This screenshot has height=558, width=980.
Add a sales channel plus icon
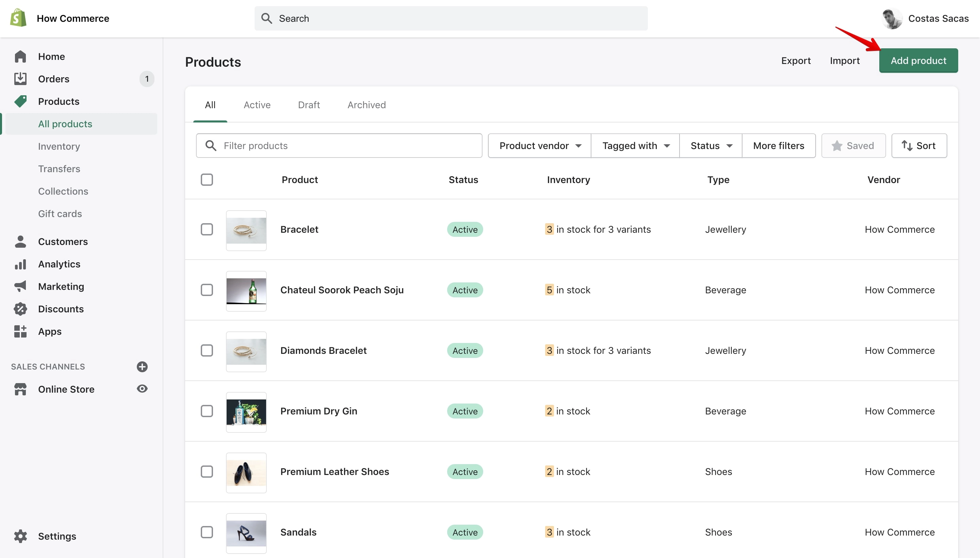pyautogui.click(x=142, y=367)
